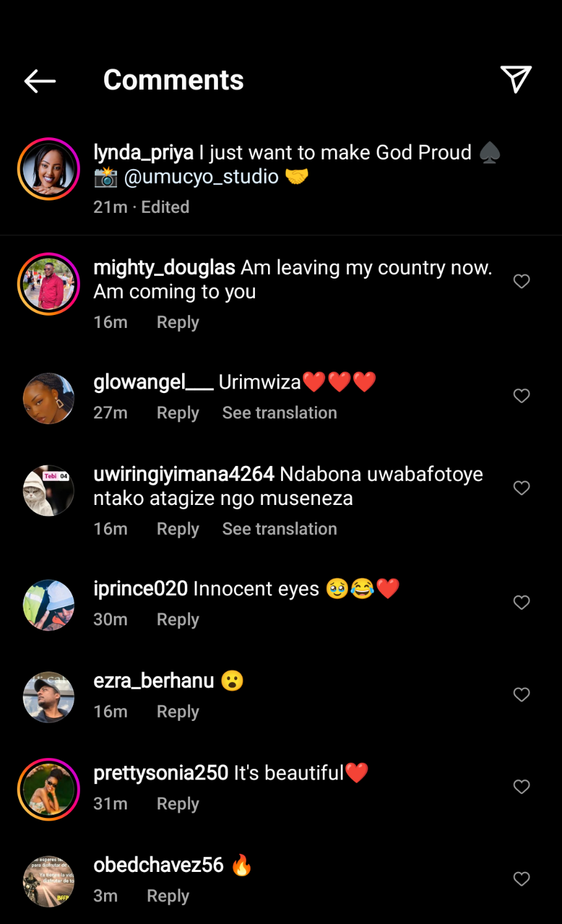The image size is (562, 924).
Task: Open glowangel___'s profile photo
Action: pos(49,399)
